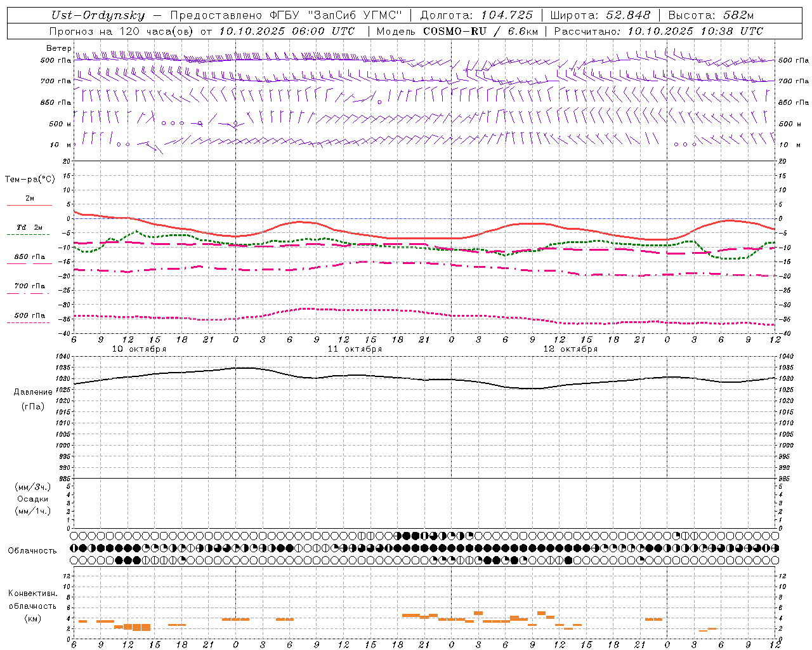Click the date label 12 октября

tap(570, 349)
